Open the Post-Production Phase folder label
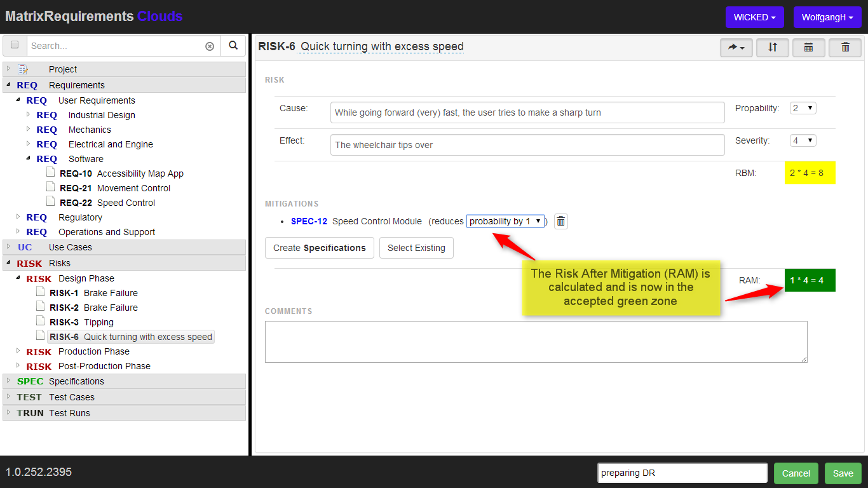 point(104,366)
